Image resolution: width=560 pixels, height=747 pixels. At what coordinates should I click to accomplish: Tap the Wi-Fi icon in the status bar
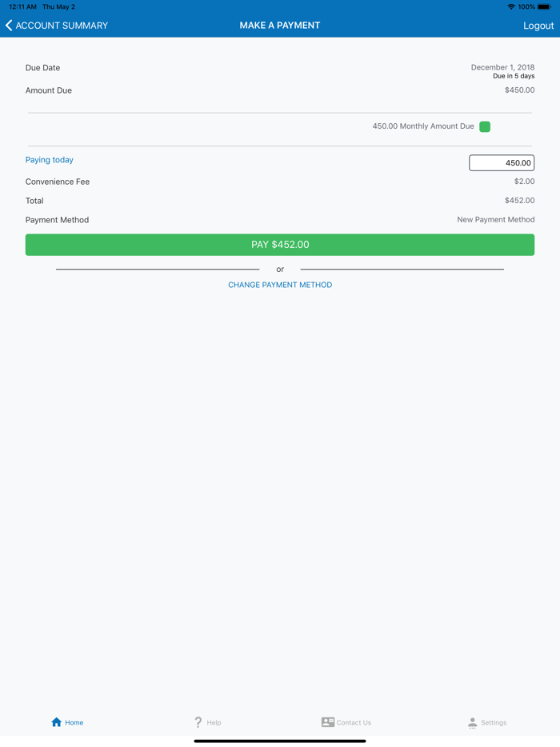coord(511,6)
